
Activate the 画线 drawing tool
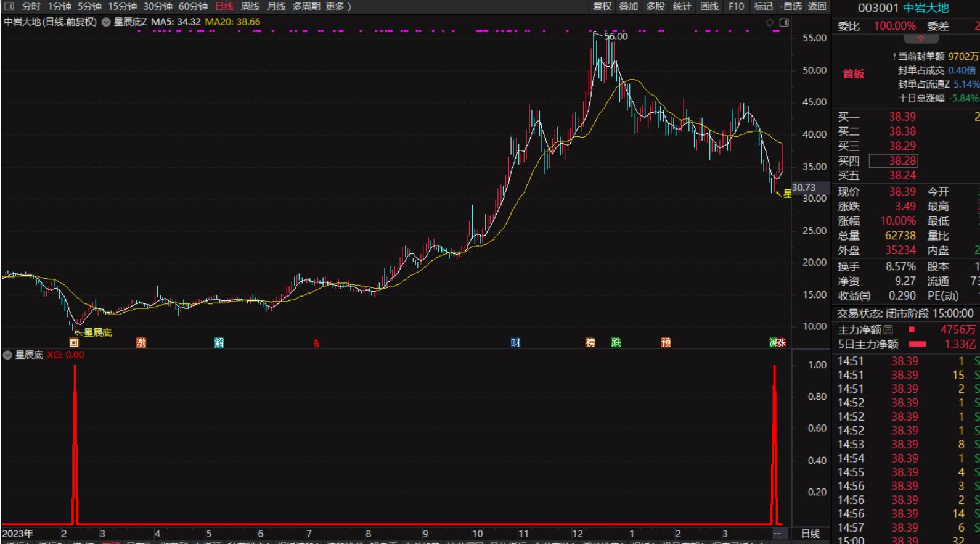click(709, 6)
